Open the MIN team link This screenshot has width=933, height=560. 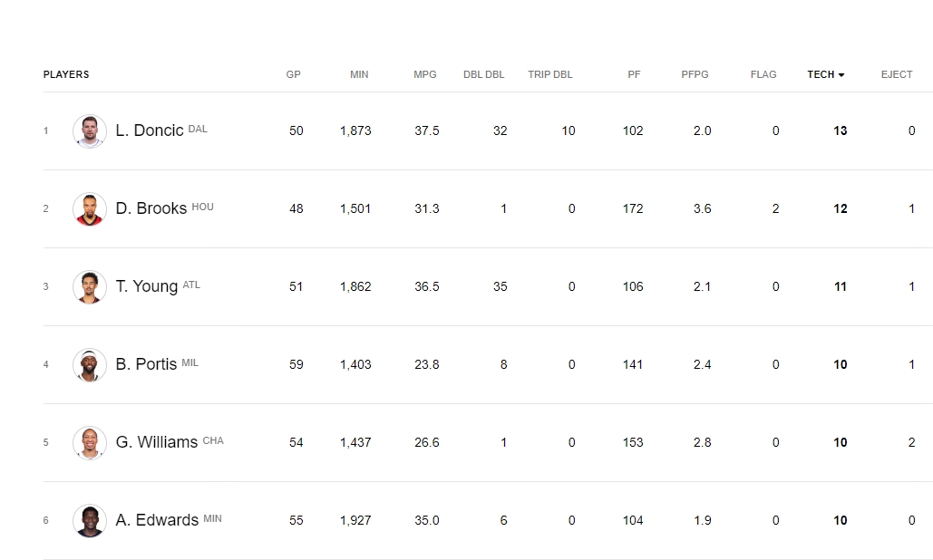click(x=212, y=518)
